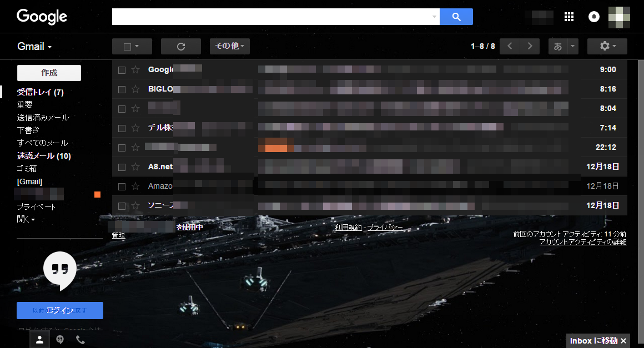Viewport: 644px width, 348px height.
Task: Open 迷惑メール (10) folder
Action: 44,156
